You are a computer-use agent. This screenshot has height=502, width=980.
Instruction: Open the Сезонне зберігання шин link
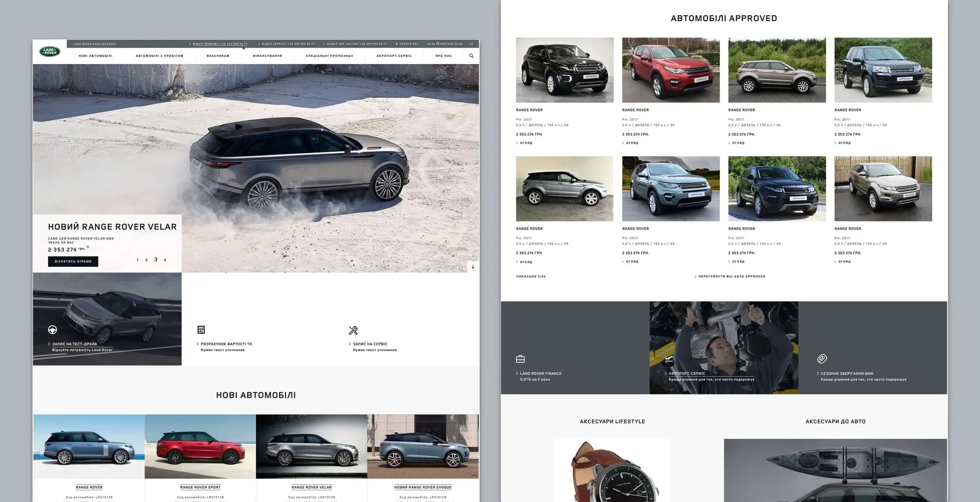click(845, 373)
